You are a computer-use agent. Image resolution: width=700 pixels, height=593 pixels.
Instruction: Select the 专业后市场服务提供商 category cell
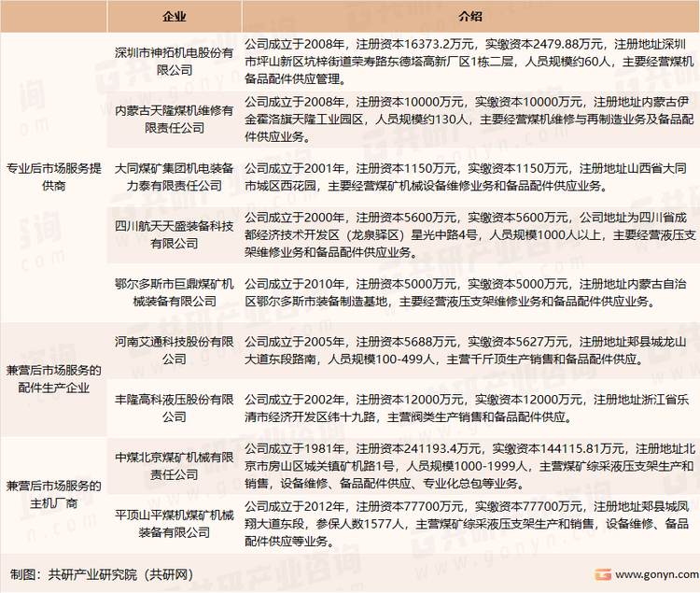53,176
